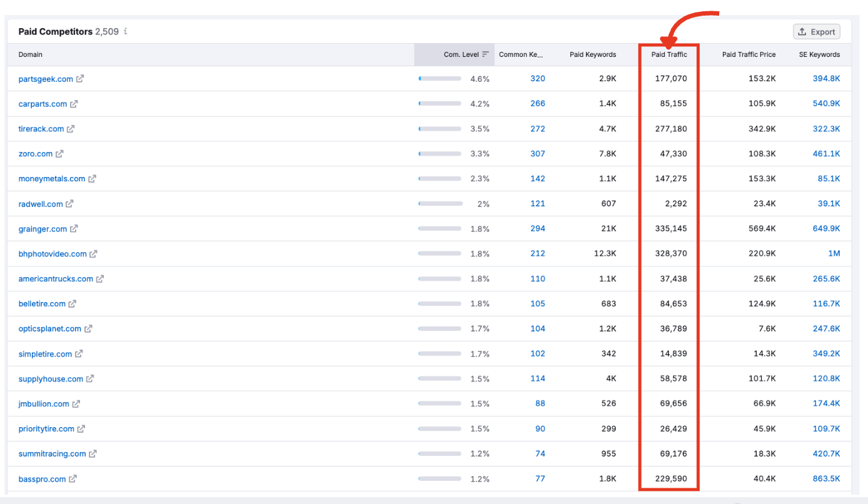
Task: Click the 2,509 competitors count
Action: pos(106,31)
